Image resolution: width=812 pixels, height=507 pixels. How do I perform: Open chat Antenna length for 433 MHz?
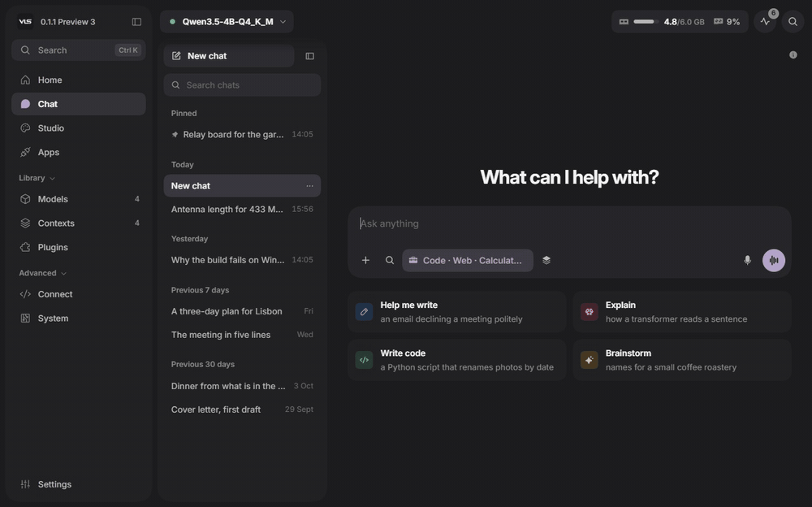tap(242, 210)
